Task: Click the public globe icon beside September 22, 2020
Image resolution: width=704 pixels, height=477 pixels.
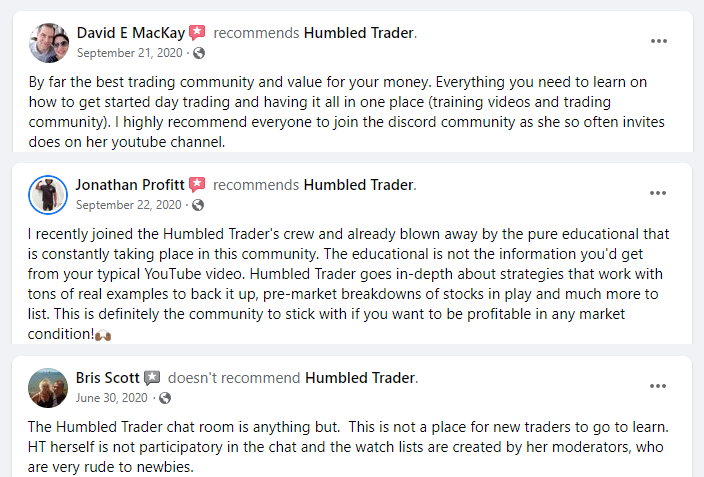Action: (198, 205)
